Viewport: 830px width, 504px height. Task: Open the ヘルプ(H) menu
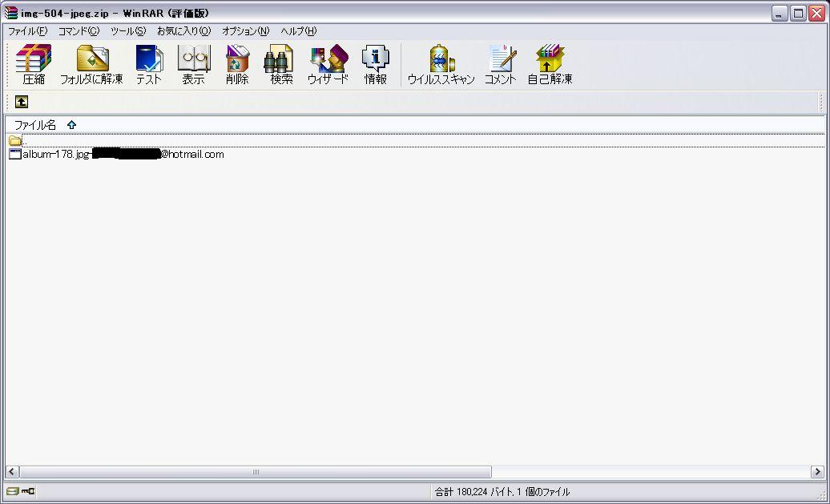tap(299, 31)
